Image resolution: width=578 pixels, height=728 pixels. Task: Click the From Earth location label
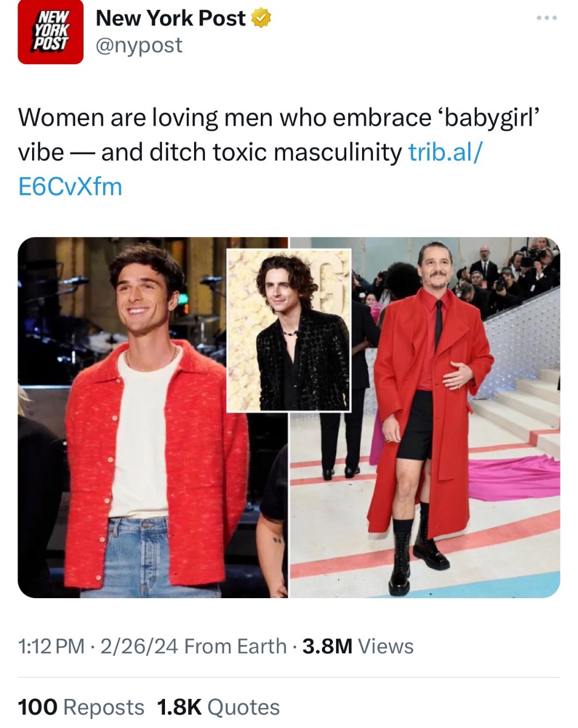235,646
